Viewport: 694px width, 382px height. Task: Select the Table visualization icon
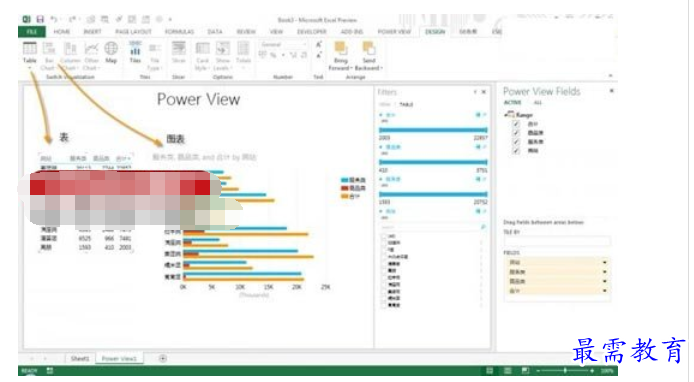tap(29, 49)
